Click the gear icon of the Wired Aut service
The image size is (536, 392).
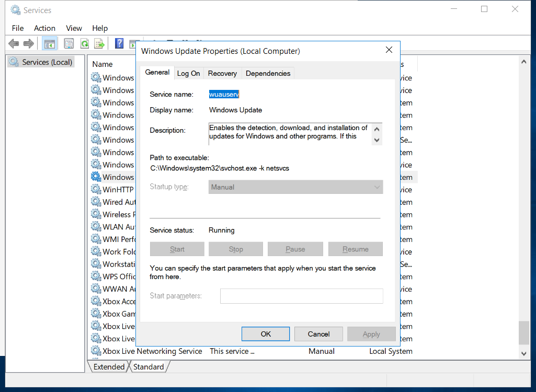click(96, 202)
